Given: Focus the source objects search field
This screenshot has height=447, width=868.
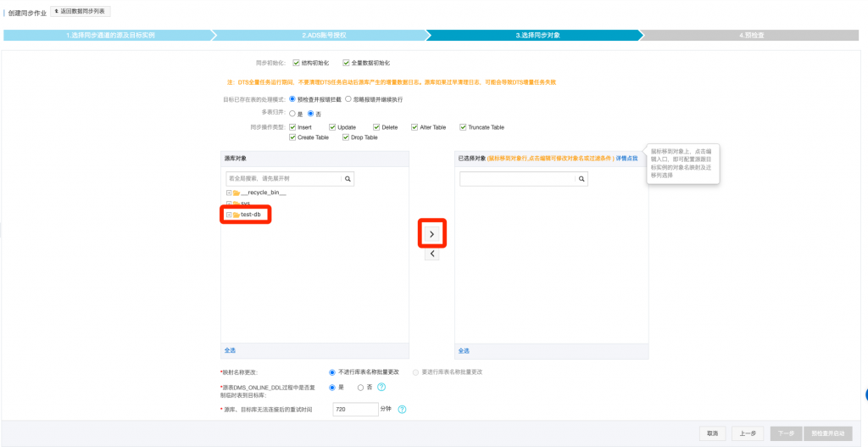Looking at the screenshot, I should 284,179.
